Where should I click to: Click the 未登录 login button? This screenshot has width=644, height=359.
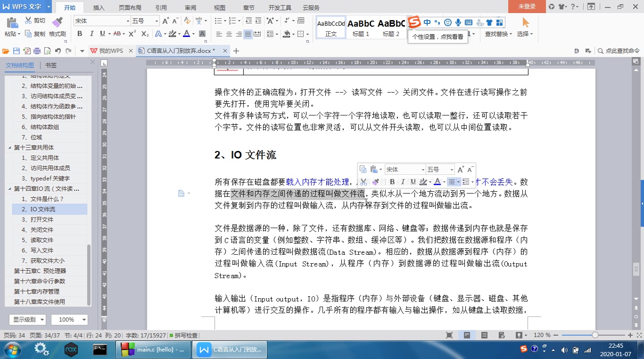(x=527, y=7)
